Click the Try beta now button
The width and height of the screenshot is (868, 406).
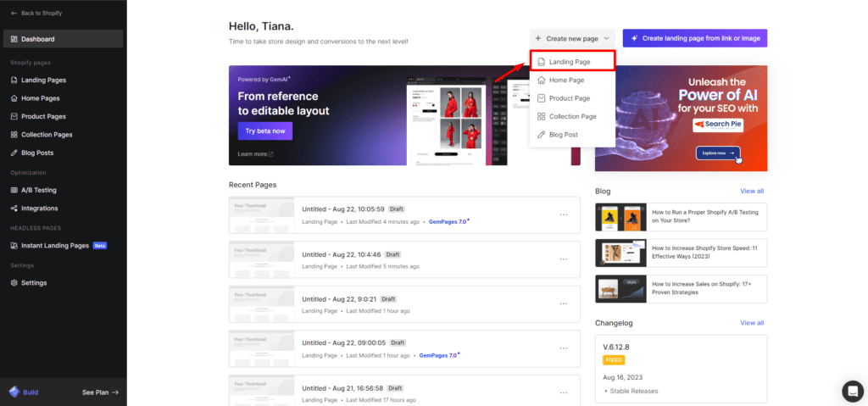click(265, 131)
